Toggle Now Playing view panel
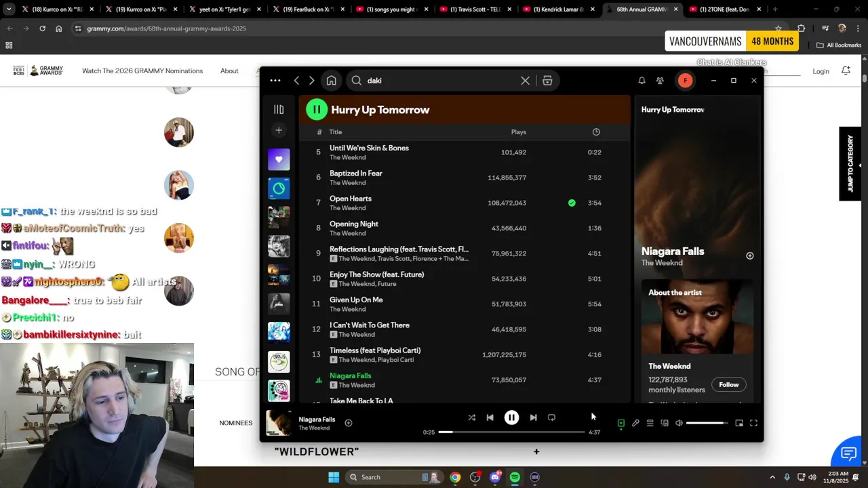 pos(620,423)
